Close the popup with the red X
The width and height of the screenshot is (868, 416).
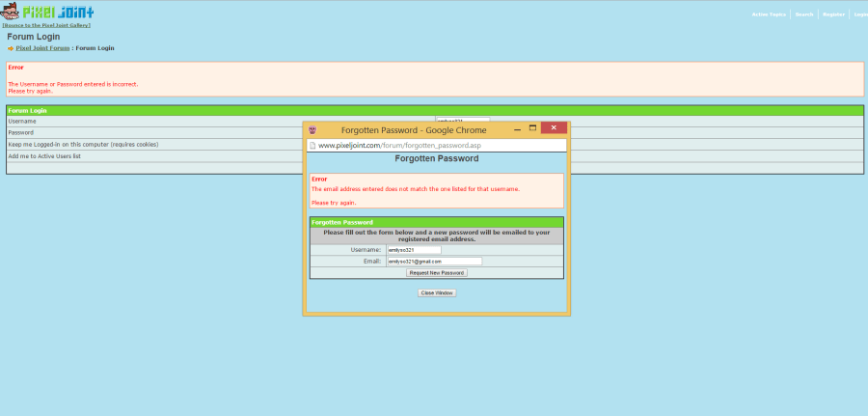point(554,128)
